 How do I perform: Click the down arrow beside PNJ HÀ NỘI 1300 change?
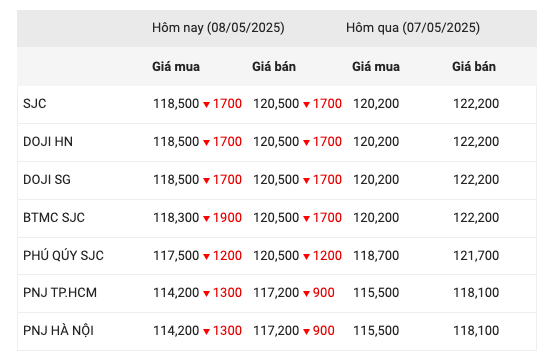click(x=207, y=331)
